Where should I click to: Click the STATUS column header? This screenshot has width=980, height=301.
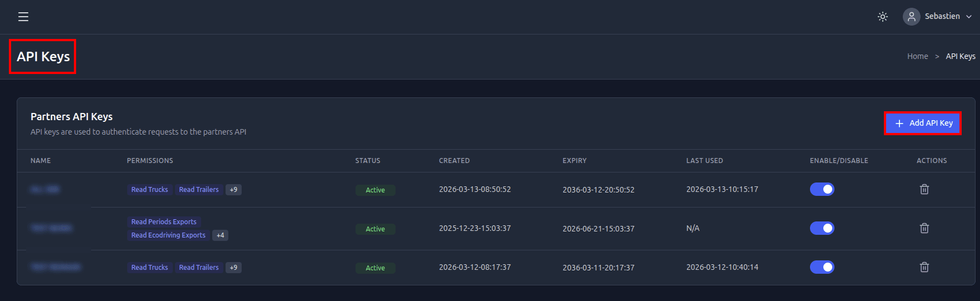[x=368, y=161]
